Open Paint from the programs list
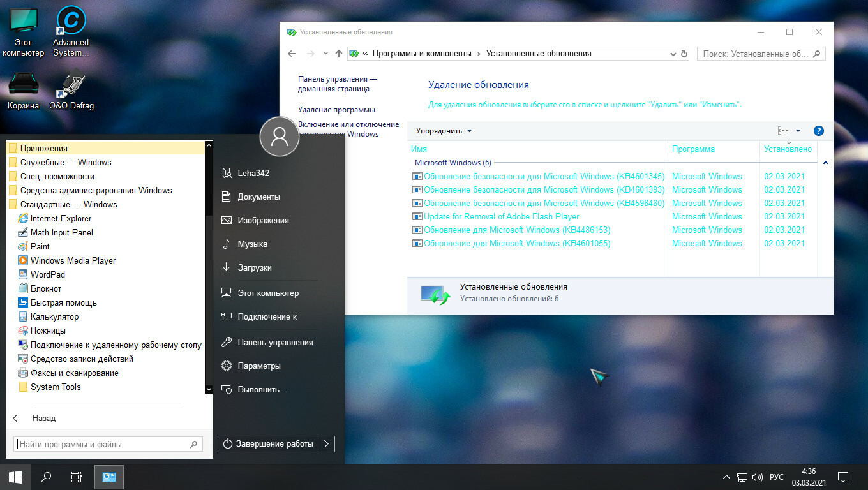 [x=34, y=246]
